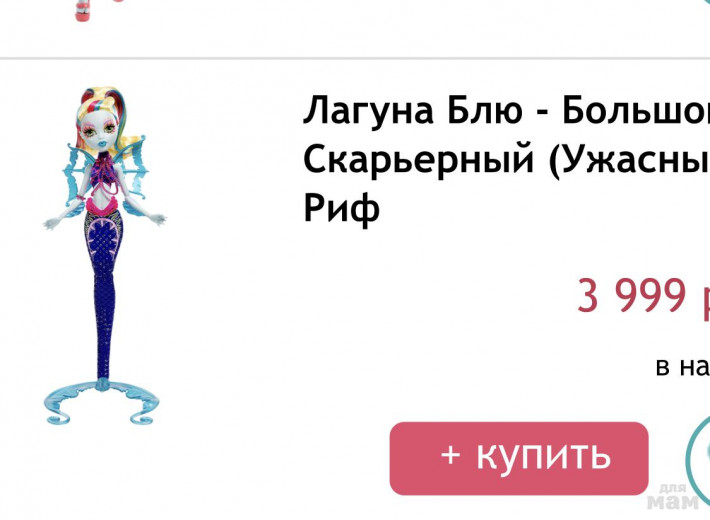Click the price '3 999' text

pos(631,295)
